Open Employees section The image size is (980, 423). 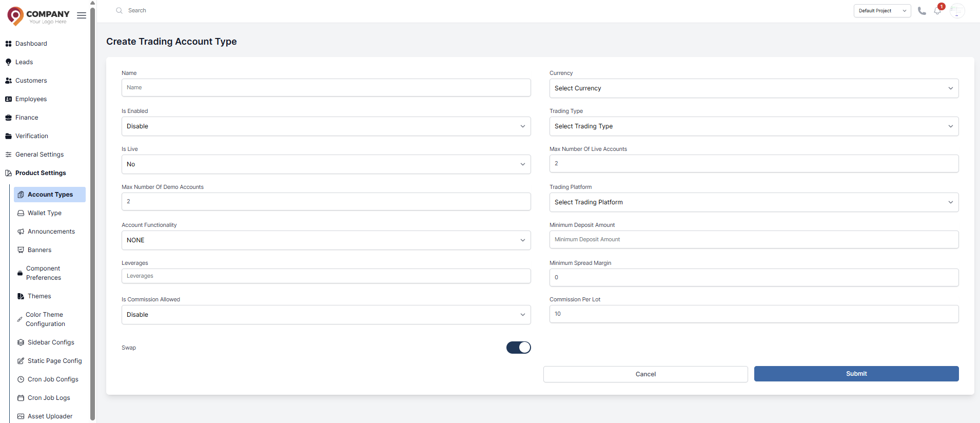31,99
